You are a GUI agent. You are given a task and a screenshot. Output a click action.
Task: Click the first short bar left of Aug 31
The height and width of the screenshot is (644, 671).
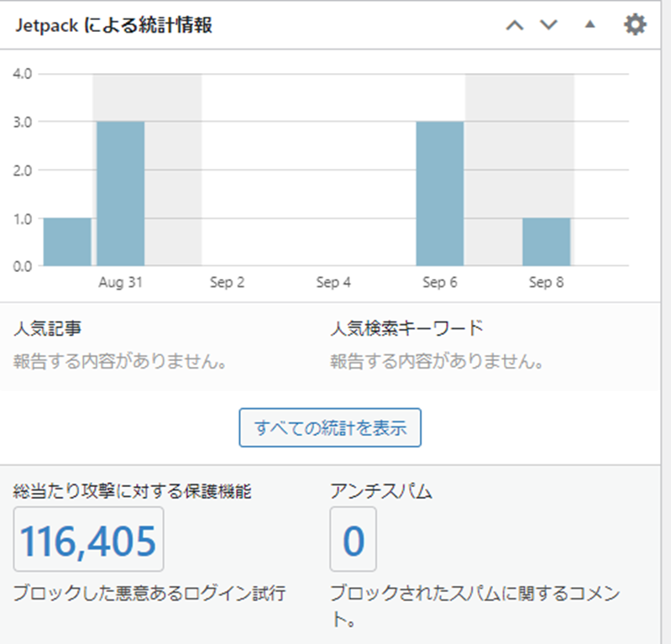(67, 242)
